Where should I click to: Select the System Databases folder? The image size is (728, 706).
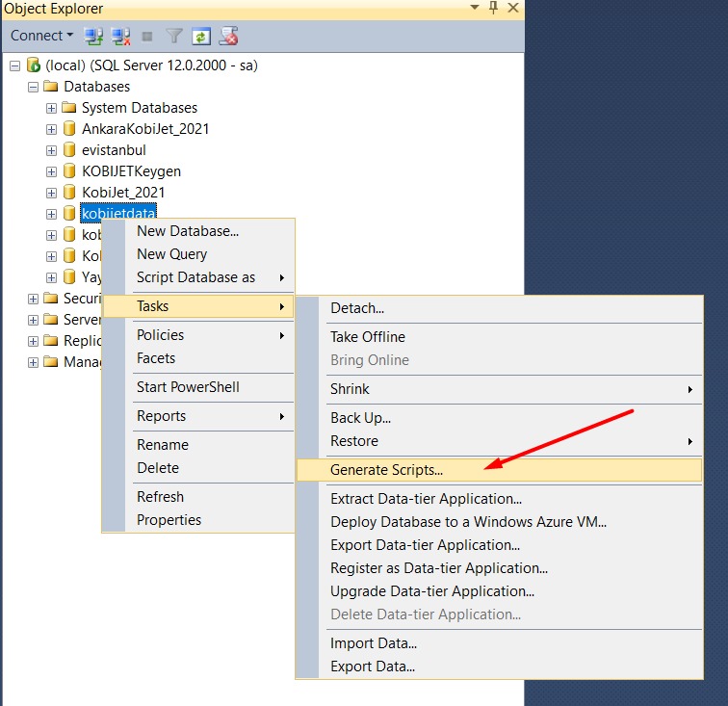tap(140, 108)
